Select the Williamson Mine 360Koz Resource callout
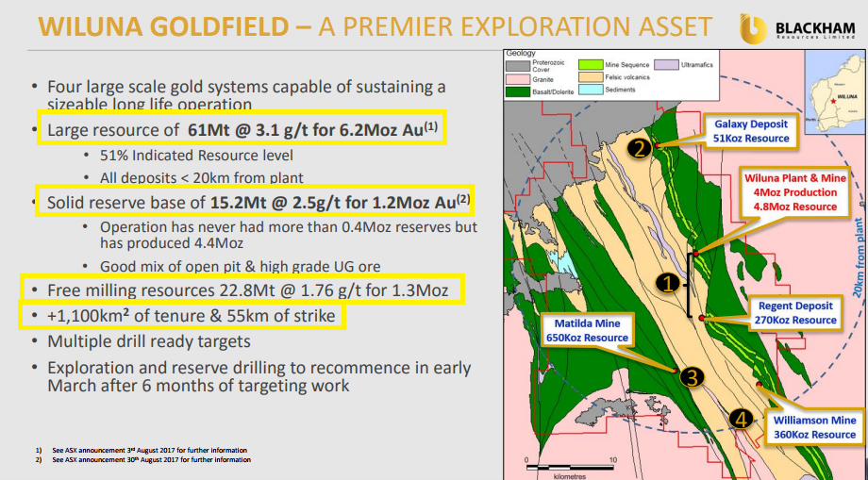 pyautogui.click(x=814, y=427)
